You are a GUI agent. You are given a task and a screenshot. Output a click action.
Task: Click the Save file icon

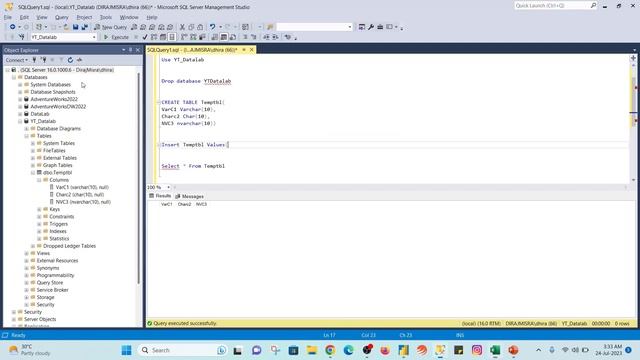(76, 27)
